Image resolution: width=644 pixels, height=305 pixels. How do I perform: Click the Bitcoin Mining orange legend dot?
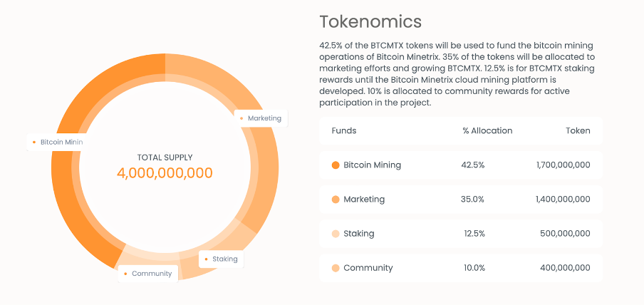(x=336, y=165)
